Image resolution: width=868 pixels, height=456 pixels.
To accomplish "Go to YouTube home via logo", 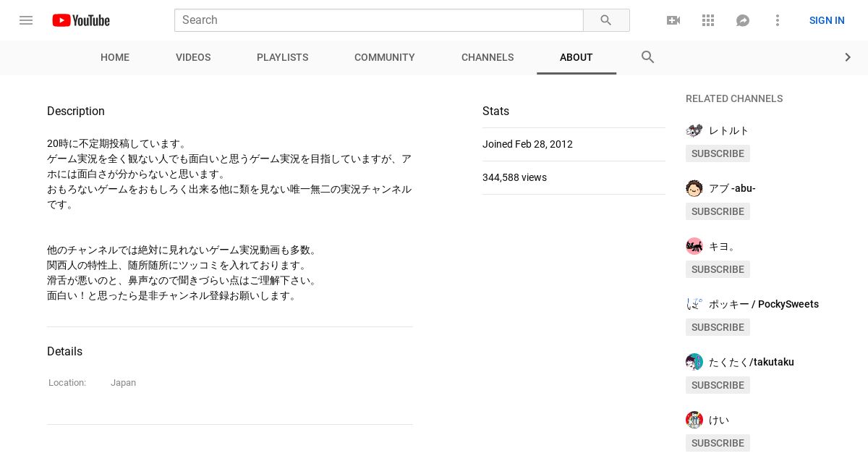I will tap(81, 20).
